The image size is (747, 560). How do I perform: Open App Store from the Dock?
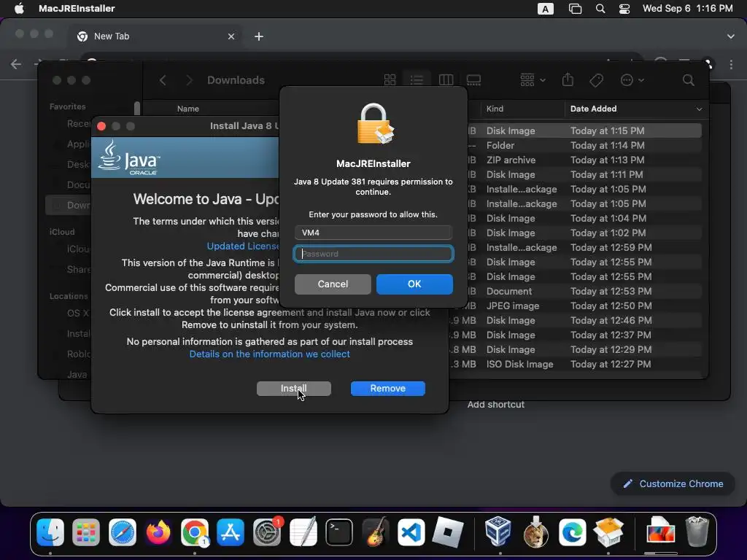[231, 532]
